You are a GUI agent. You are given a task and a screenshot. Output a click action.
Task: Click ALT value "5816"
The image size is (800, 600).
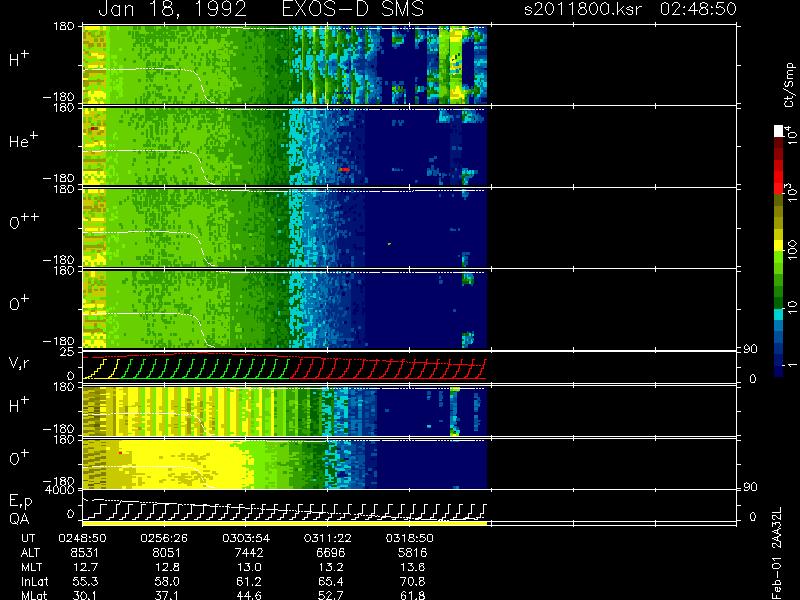click(412, 553)
